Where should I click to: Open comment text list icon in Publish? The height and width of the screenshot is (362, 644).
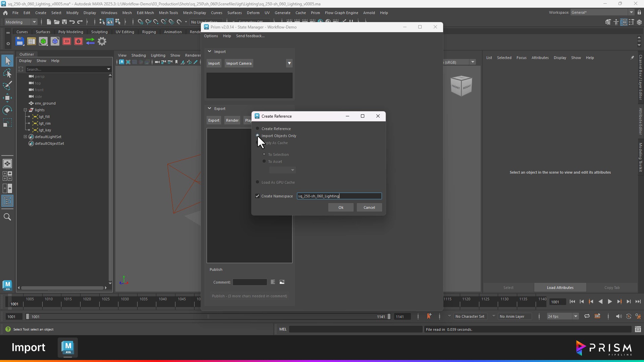(x=273, y=282)
